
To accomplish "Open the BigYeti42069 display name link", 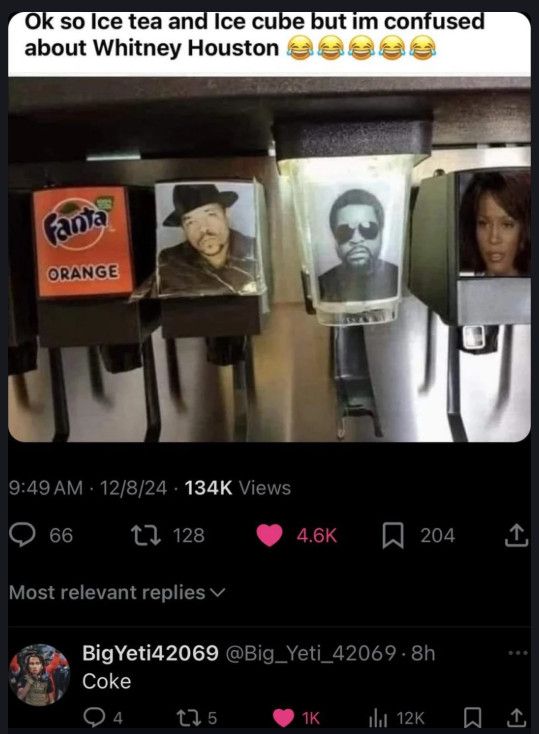I will pos(150,653).
